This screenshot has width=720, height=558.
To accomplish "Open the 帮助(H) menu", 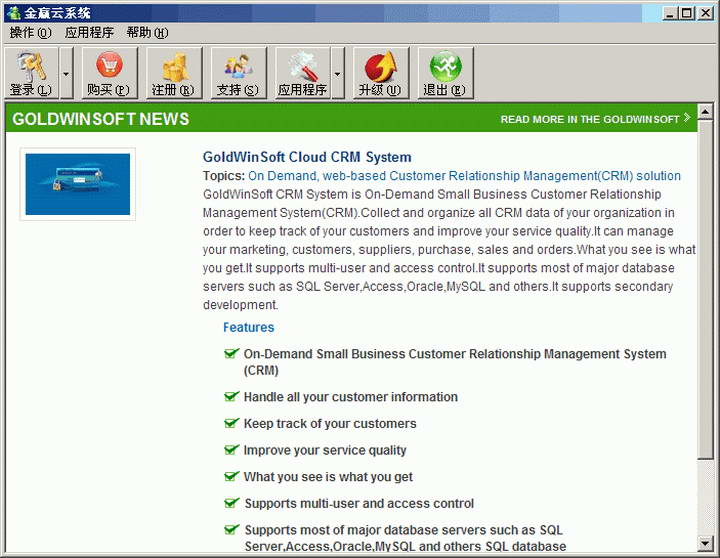I will pos(147,33).
